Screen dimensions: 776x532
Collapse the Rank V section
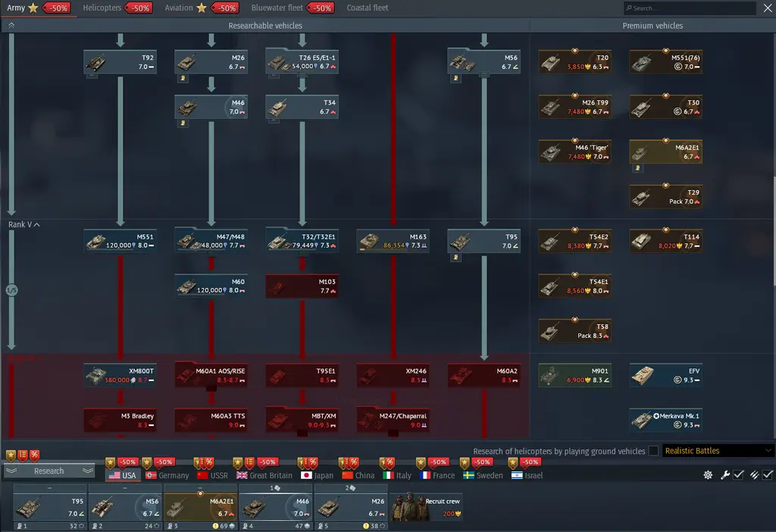click(x=36, y=225)
